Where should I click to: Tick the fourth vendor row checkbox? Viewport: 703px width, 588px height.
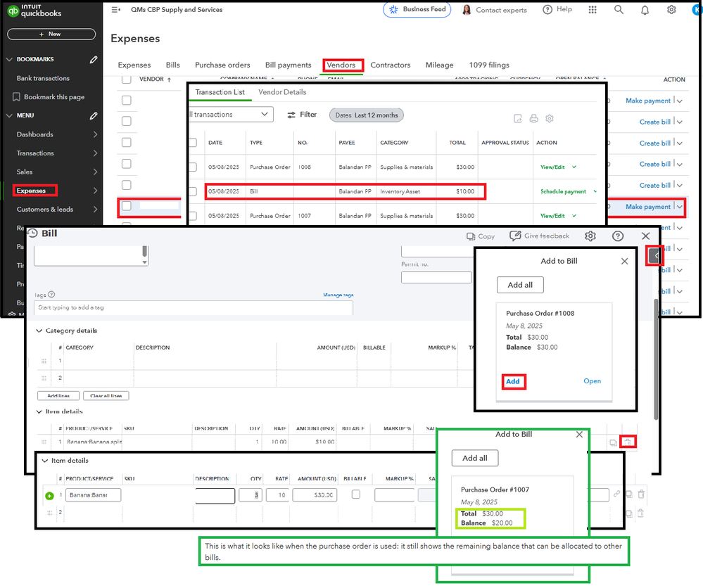(x=127, y=164)
